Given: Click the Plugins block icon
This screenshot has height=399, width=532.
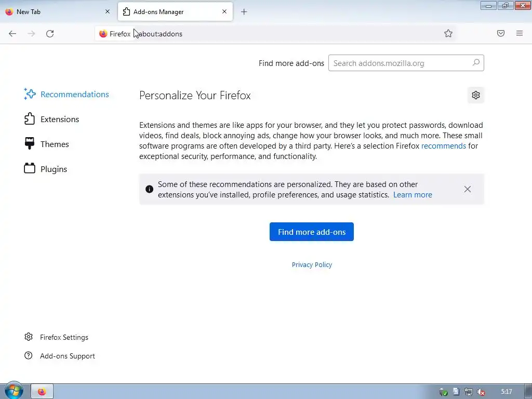Looking at the screenshot, I should pyautogui.click(x=30, y=168).
